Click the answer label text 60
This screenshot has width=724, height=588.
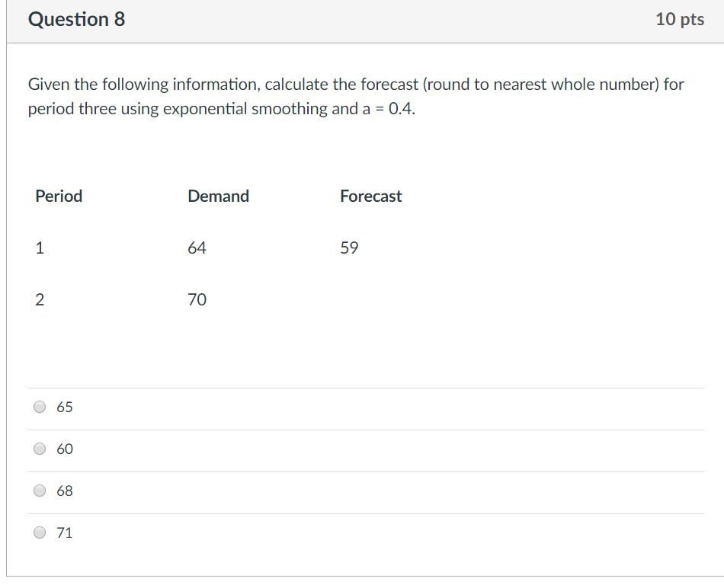point(65,449)
